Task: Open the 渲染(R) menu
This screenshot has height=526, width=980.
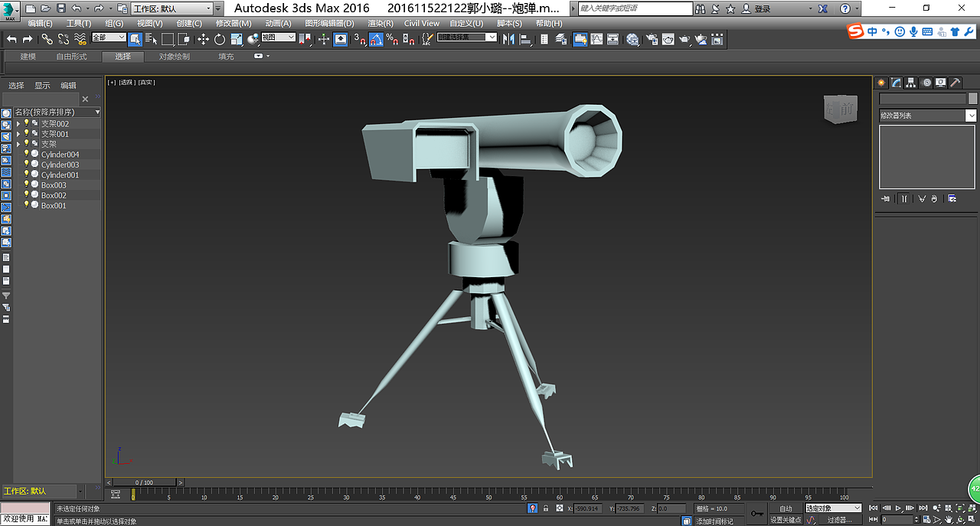Action: [381, 24]
